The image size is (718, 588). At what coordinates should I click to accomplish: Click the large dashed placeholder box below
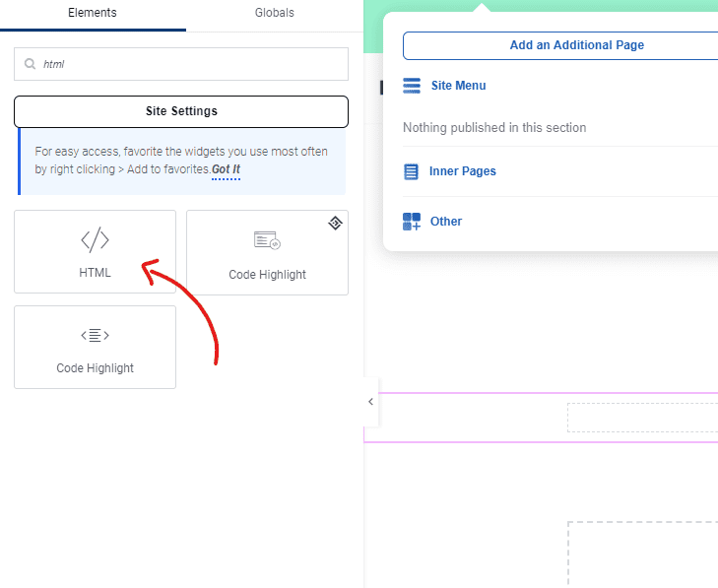(642, 555)
